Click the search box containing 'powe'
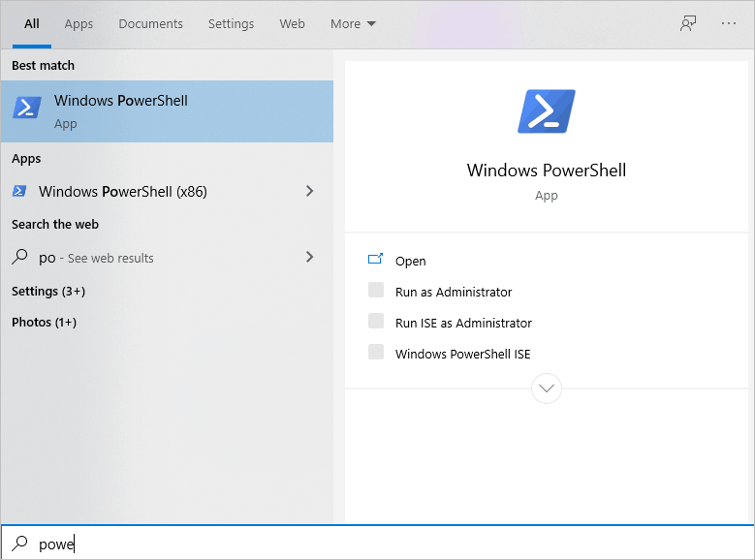 (378, 543)
